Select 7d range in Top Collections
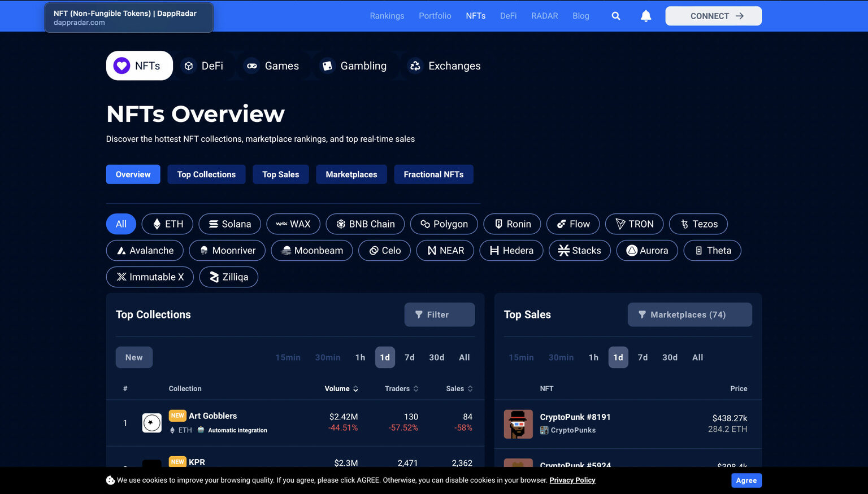Viewport: 868px width, 494px height. click(410, 357)
